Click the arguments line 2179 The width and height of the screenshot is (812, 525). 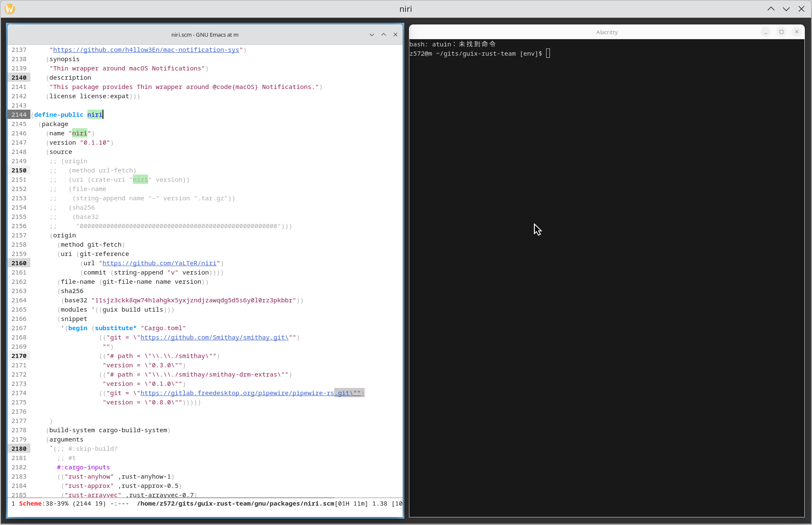(65, 439)
